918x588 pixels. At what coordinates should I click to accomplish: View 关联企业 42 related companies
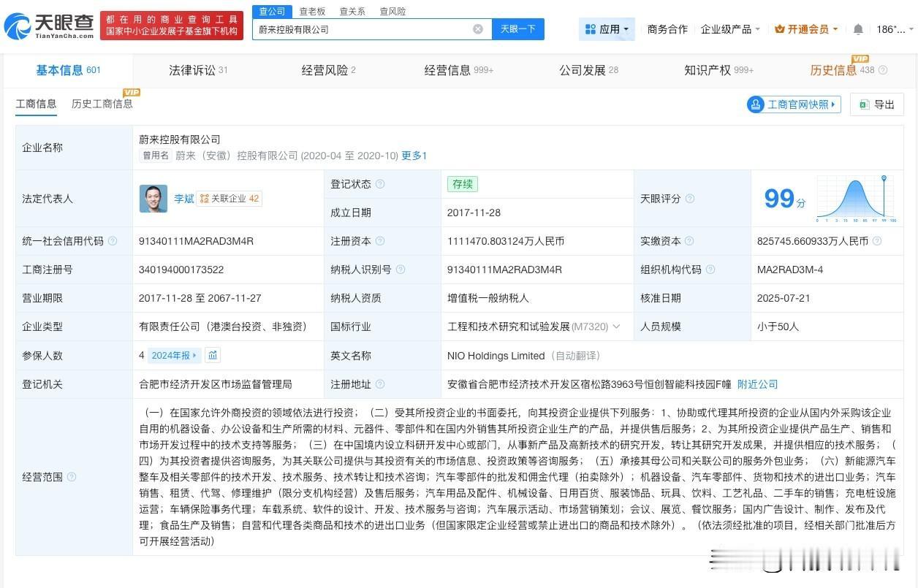229,199
